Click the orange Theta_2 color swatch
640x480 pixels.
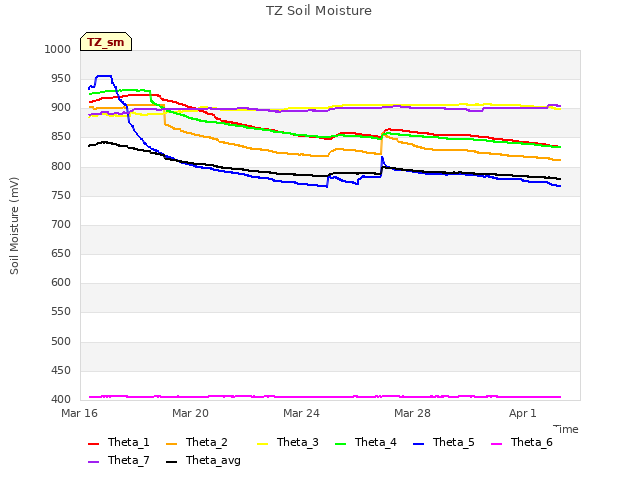pos(171,444)
